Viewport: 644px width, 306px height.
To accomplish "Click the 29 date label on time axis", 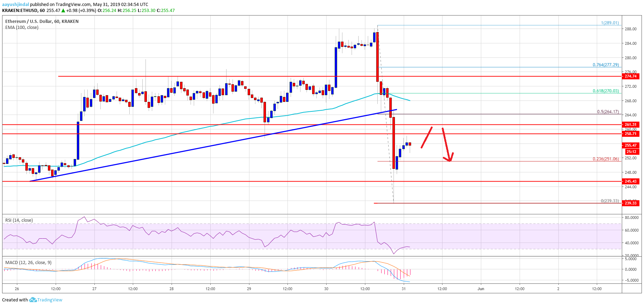I will [x=249, y=289].
